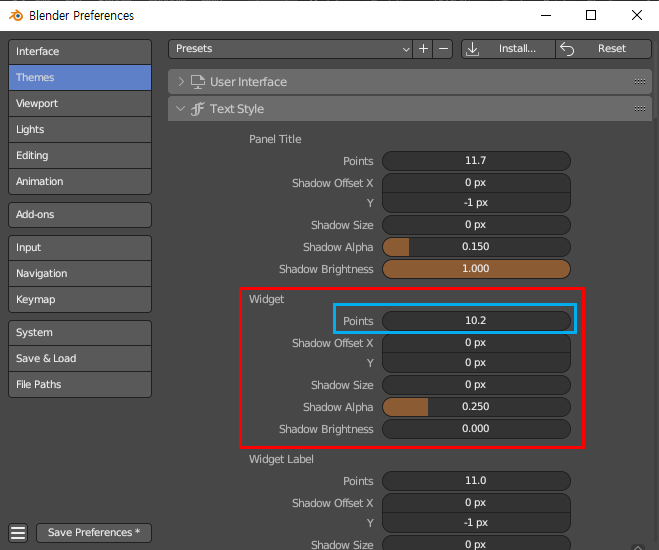Adjust Panel Title Shadow Brightness slider 1.000
This screenshot has height=550, width=659.
click(476, 269)
